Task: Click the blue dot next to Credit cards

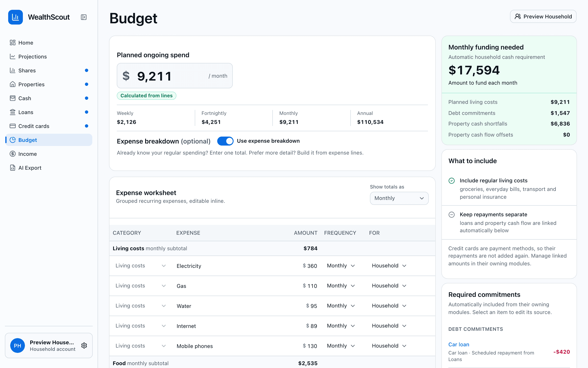Action: tap(87, 126)
